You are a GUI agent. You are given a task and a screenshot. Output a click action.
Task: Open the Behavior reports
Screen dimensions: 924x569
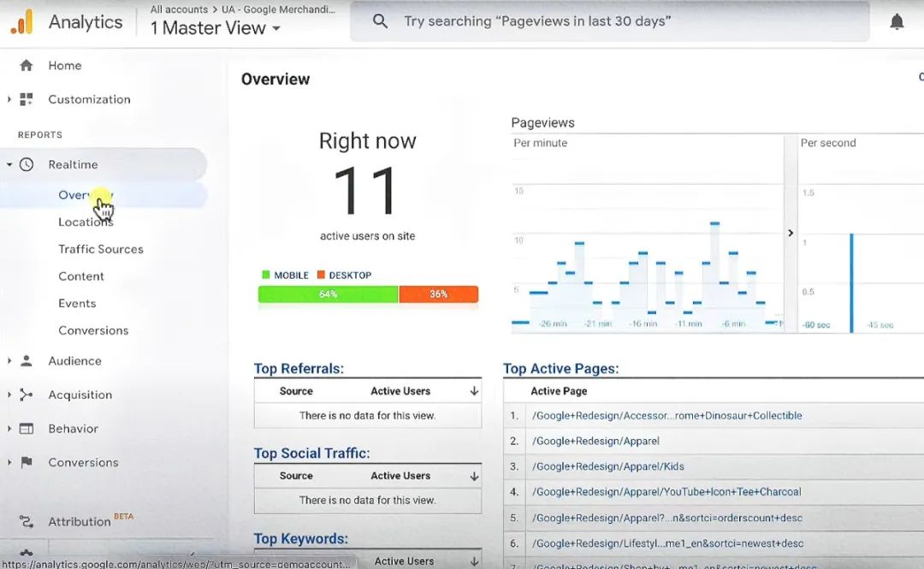click(73, 429)
